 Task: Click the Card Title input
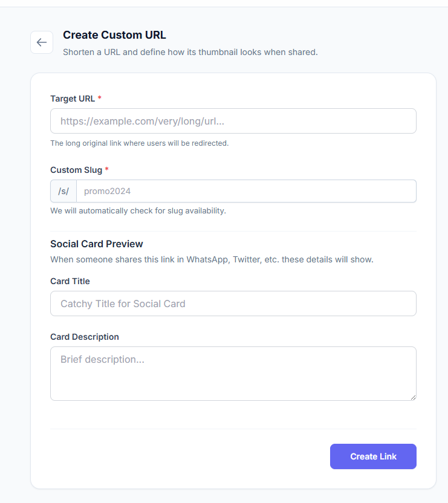coord(233,303)
